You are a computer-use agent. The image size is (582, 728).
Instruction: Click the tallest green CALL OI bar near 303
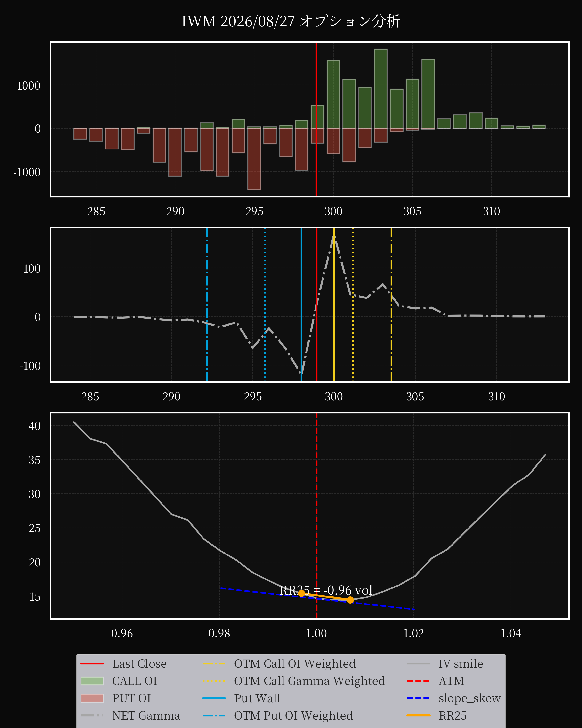(x=380, y=89)
